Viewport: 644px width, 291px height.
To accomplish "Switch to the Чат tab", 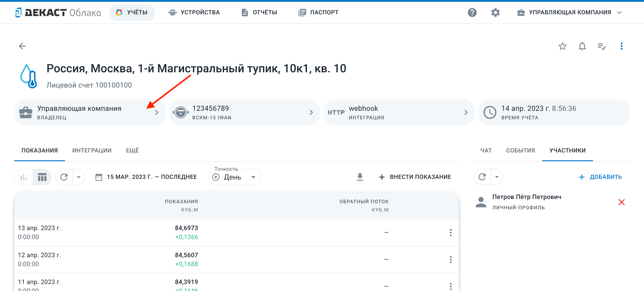I will click(486, 150).
